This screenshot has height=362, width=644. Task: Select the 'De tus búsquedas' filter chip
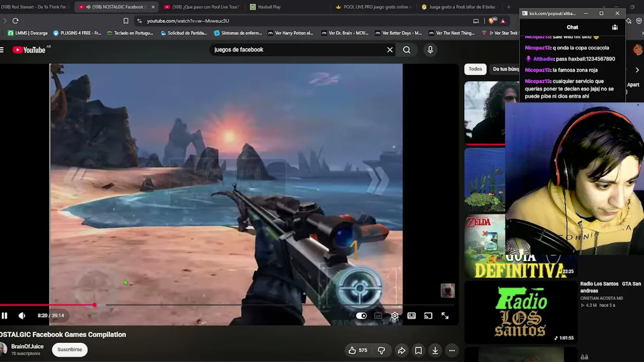pyautogui.click(x=505, y=69)
